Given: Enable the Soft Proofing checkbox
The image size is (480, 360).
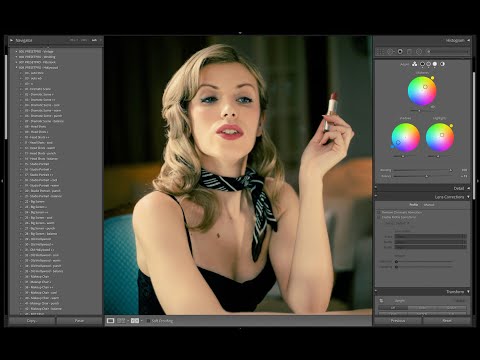Looking at the screenshot, I should (x=148, y=321).
